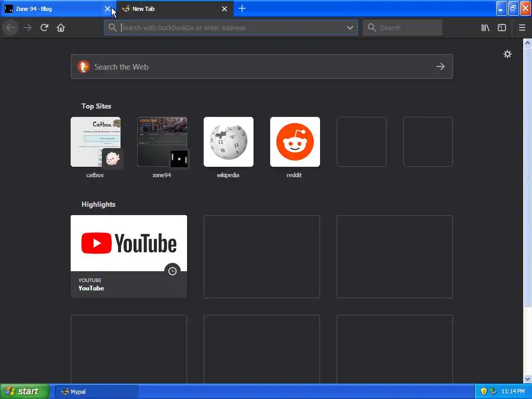Open the catbox top site tile
532x399 pixels.
pyautogui.click(x=96, y=142)
